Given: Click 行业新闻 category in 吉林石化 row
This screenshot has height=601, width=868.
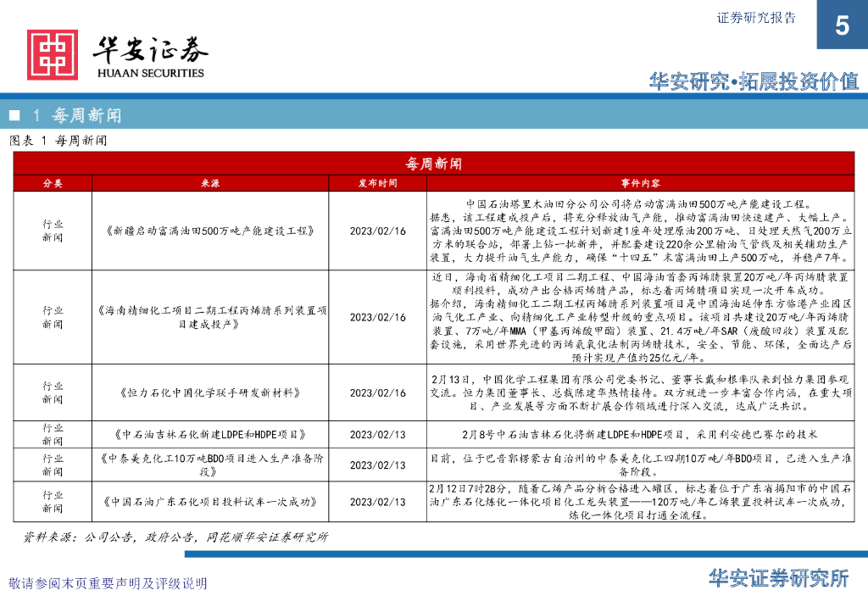Looking at the screenshot, I should (53, 434).
